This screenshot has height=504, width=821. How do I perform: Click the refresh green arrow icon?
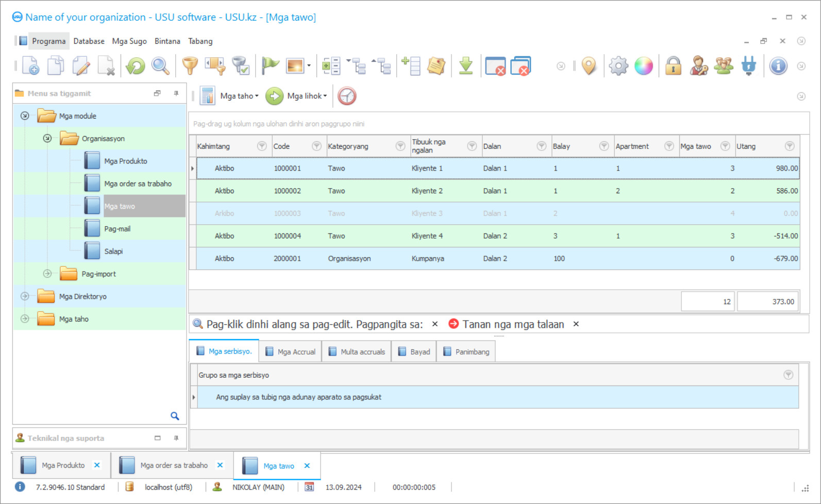tap(136, 66)
